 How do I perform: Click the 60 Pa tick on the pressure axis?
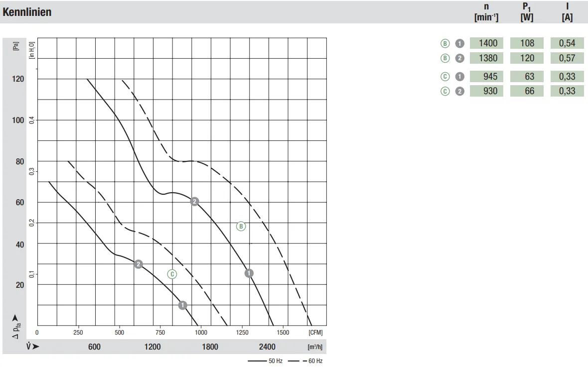tap(20, 202)
